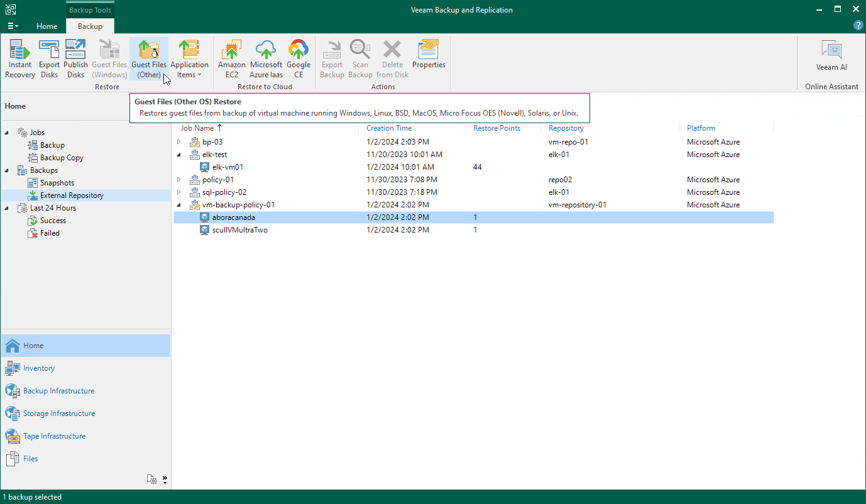866x504 pixels.
Task: Select Success under Last 24 Hours
Action: (53, 221)
